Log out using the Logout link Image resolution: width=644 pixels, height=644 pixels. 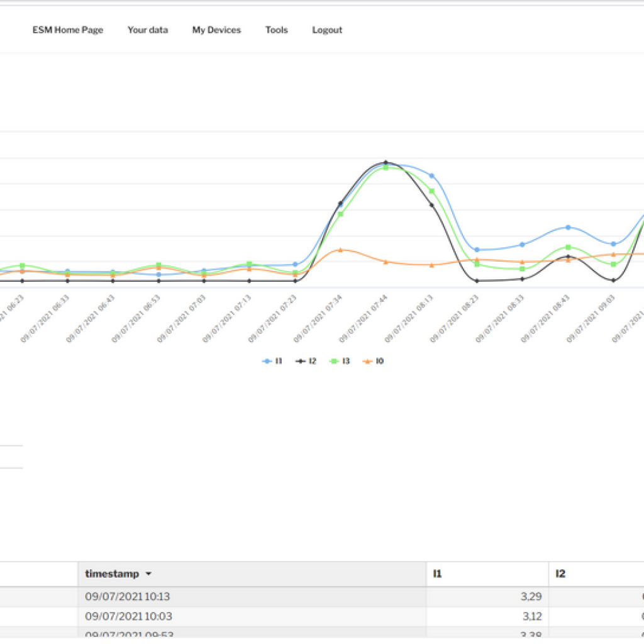click(327, 30)
